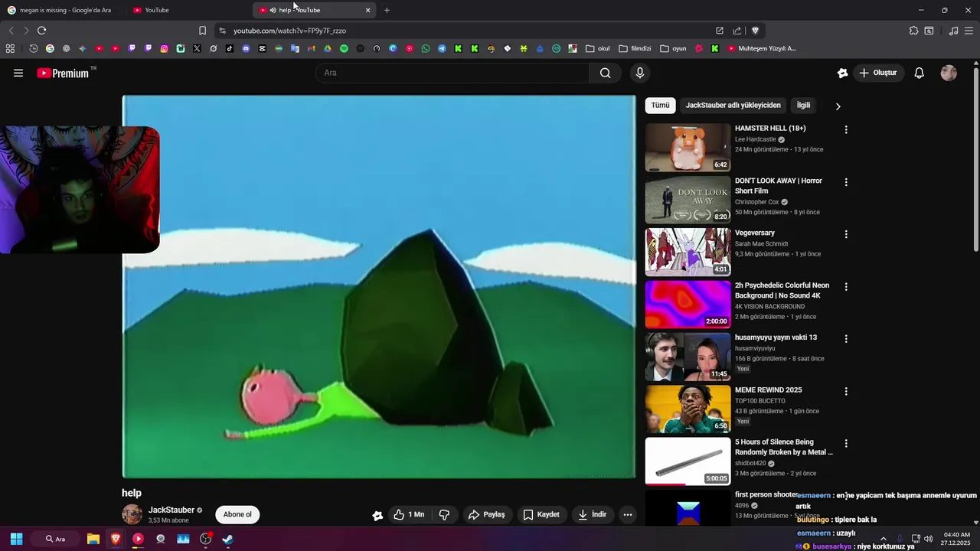Open the X (Twitter) bookmark icon
This screenshot has width=980, height=551.
tap(197, 48)
